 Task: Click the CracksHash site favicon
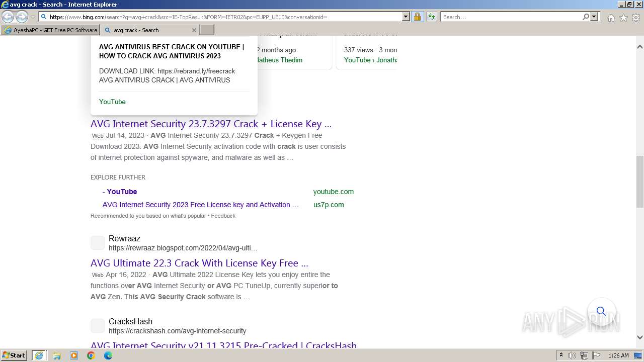98,326
